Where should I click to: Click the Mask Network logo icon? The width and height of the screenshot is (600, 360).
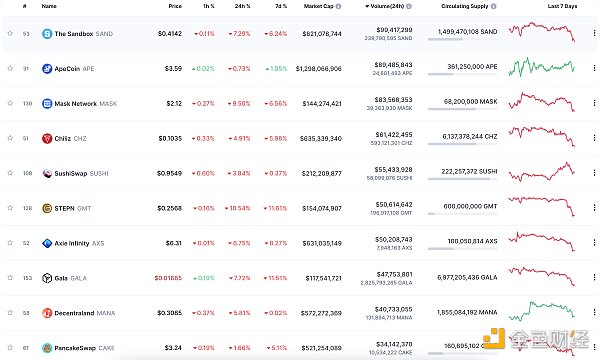47,103
